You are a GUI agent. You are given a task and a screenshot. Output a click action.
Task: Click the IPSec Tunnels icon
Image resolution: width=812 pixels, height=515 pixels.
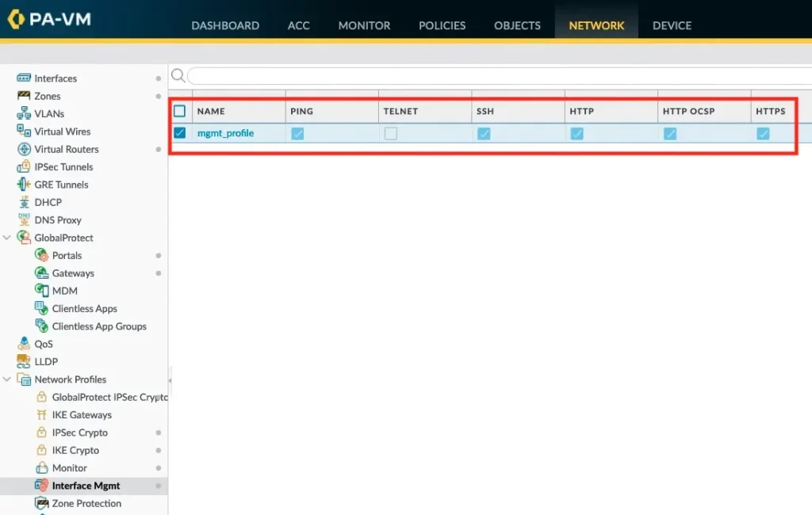24,167
